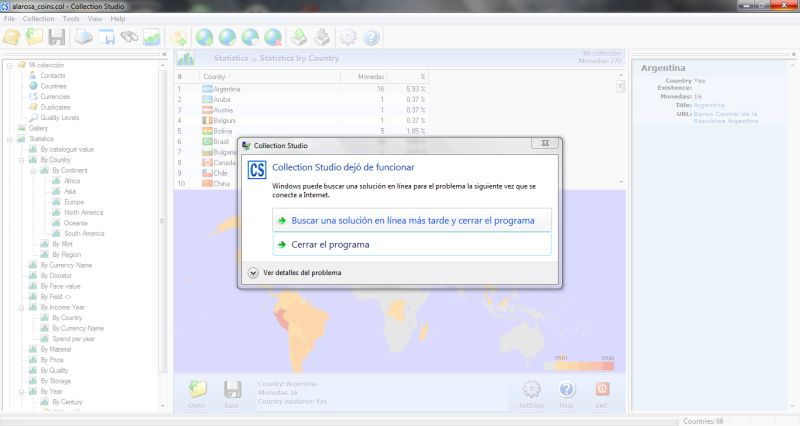This screenshot has width=800, height=426.
Task: Close the left tree panel with its X
Action: pyautogui.click(x=164, y=54)
